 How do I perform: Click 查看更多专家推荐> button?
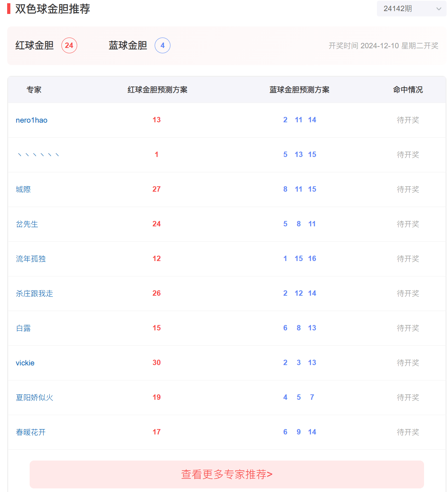coord(227,474)
